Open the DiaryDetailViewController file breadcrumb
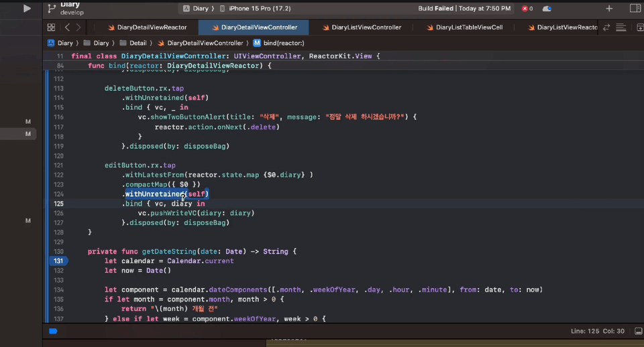Screen dimensions: 644x347 pos(201,43)
